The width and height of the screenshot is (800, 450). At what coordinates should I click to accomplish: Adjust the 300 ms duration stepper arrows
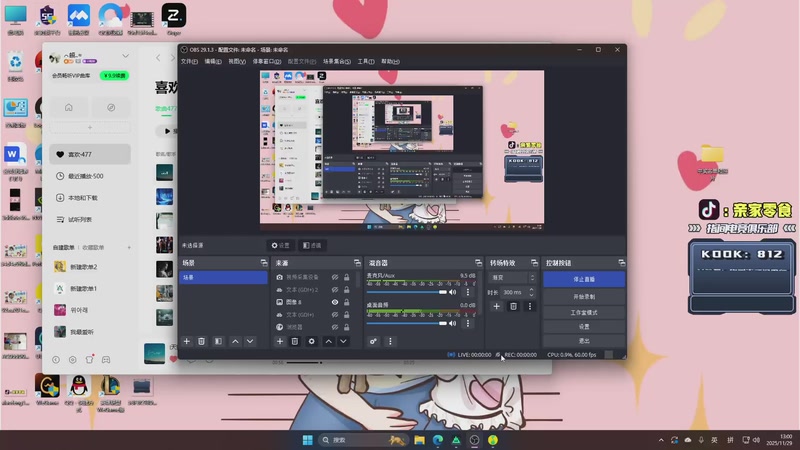531,292
